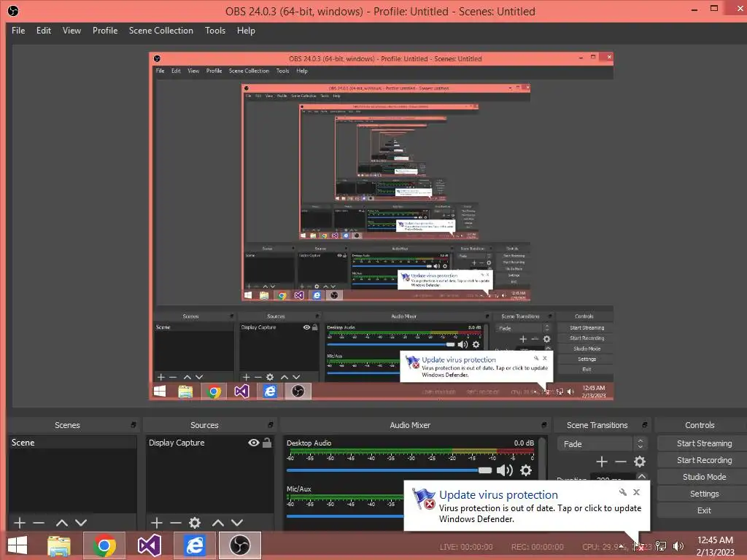
Task: Open the Tools menu
Action: (215, 31)
